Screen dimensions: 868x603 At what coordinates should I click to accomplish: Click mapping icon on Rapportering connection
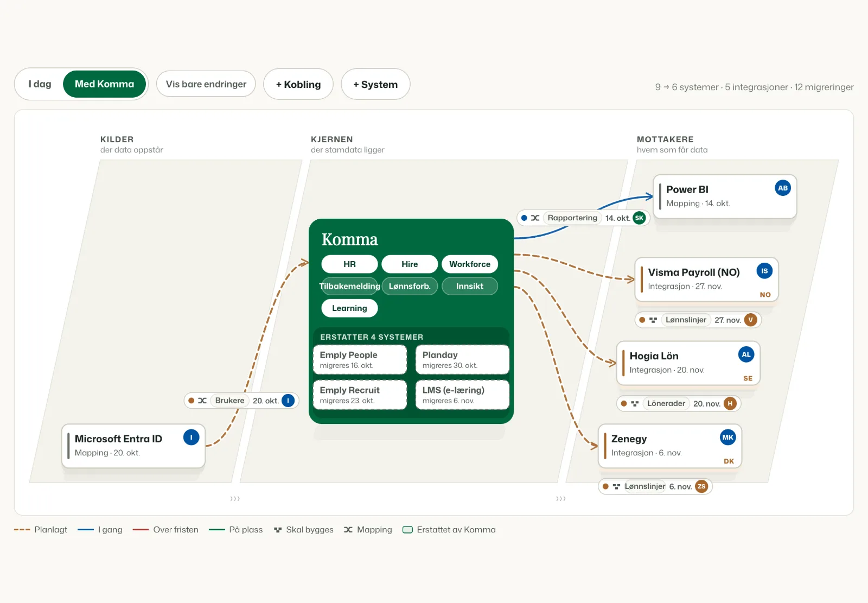(x=535, y=218)
